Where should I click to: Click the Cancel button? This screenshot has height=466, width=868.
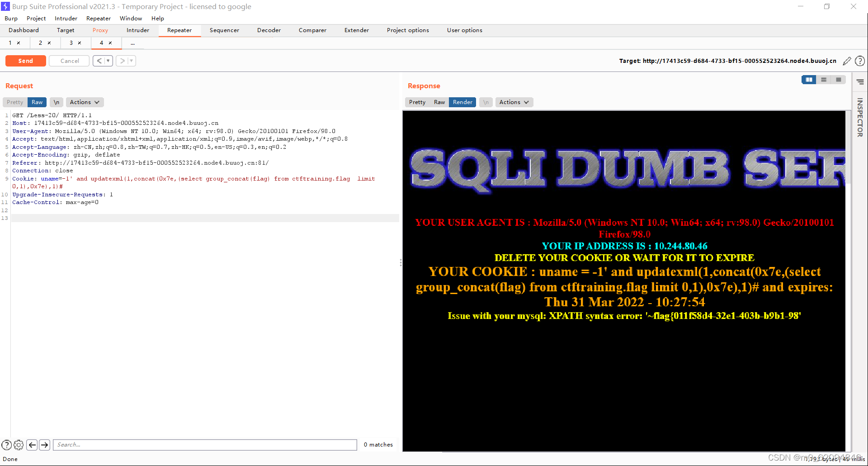coord(70,61)
